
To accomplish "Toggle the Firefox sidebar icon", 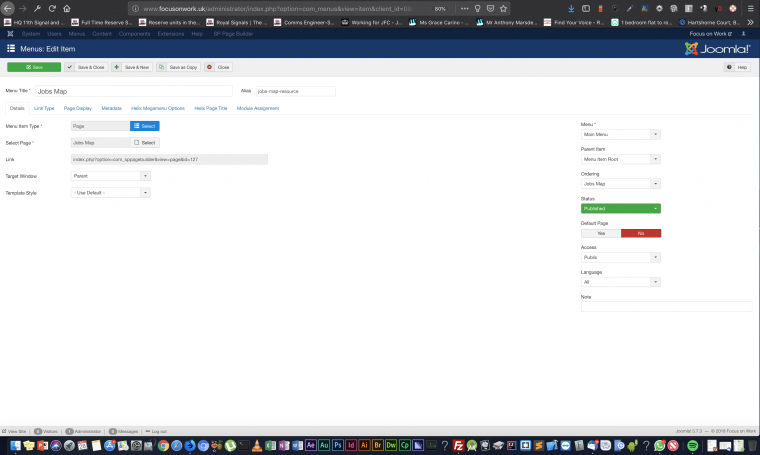I will click(586, 8).
